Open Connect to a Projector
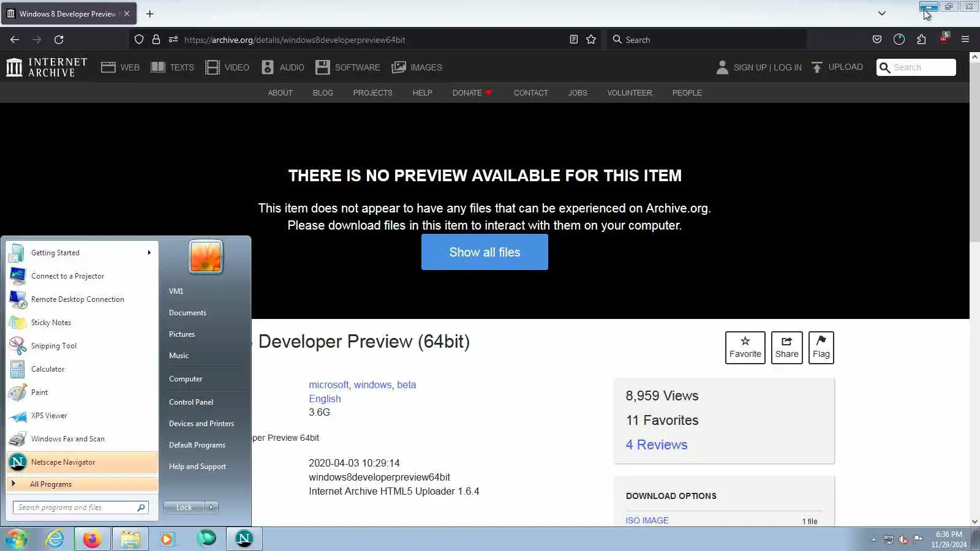The height and width of the screenshot is (551, 980). (82, 276)
